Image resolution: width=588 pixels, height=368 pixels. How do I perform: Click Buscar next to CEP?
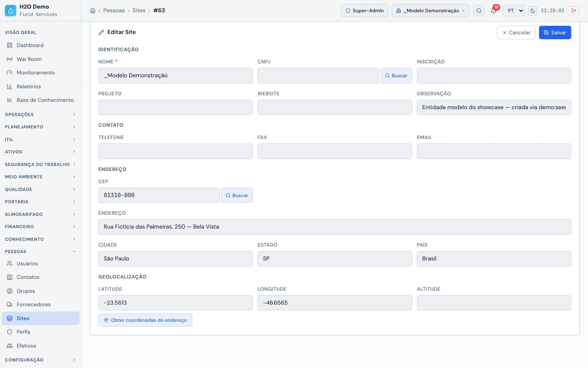pos(237,195)
